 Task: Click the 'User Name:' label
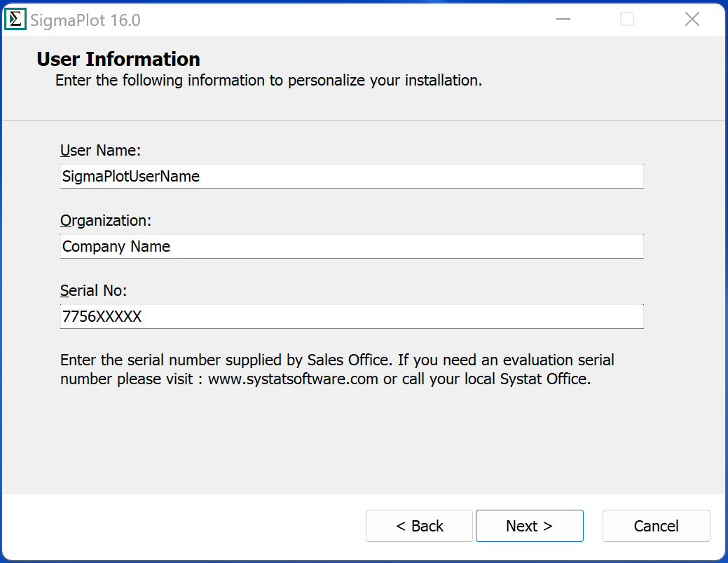pos(100,151)
